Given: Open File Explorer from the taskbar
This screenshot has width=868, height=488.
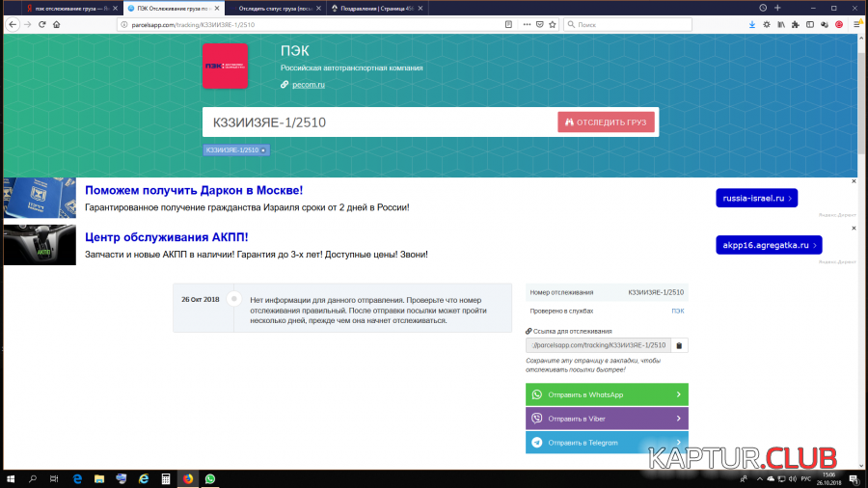Looking at the screenshot, I should coord(99,479).
